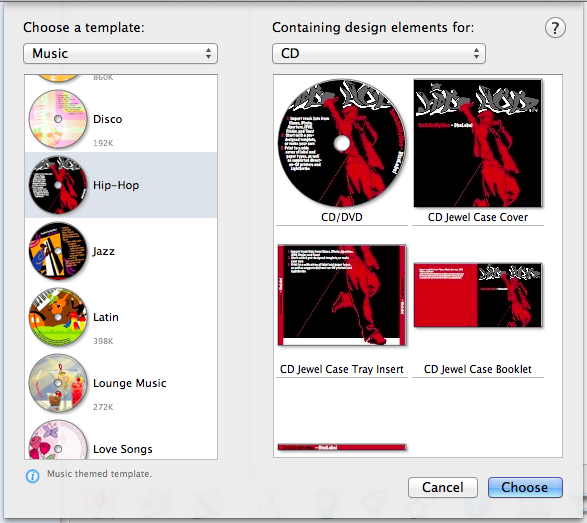
Task: Select the Jazz disc template icon
Action: [x=58, y=251]
